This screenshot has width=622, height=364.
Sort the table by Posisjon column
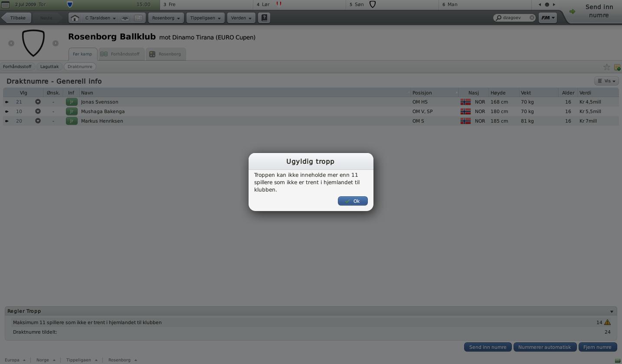(x=435, y=93)
